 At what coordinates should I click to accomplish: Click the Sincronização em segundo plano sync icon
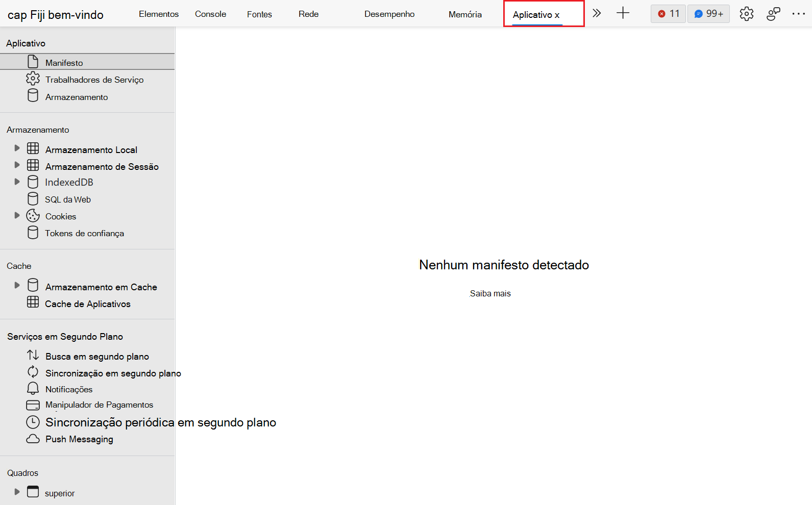tap(33, 372)
